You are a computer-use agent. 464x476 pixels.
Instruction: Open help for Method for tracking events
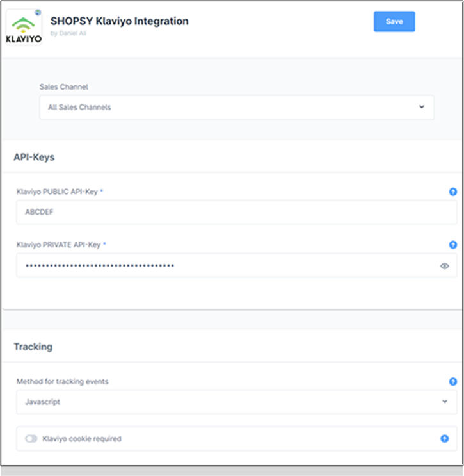point(452,382)
